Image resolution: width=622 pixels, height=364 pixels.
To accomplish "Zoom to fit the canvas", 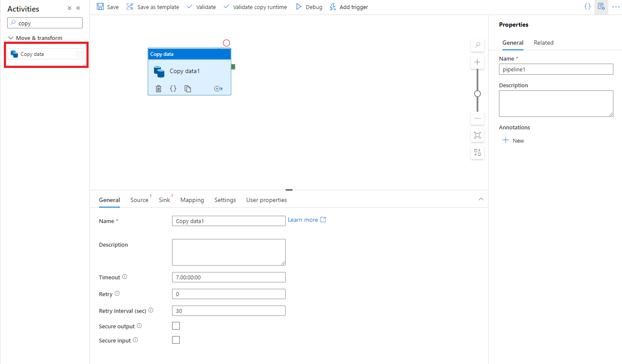I will 477,135.
